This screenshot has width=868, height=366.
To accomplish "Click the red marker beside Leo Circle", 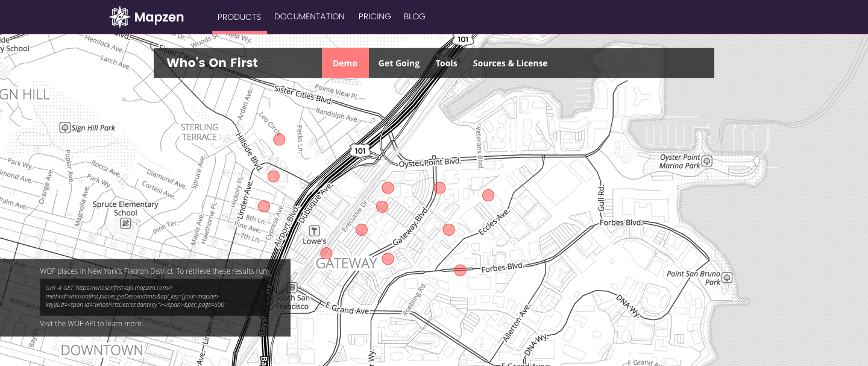I will [279, 140].
